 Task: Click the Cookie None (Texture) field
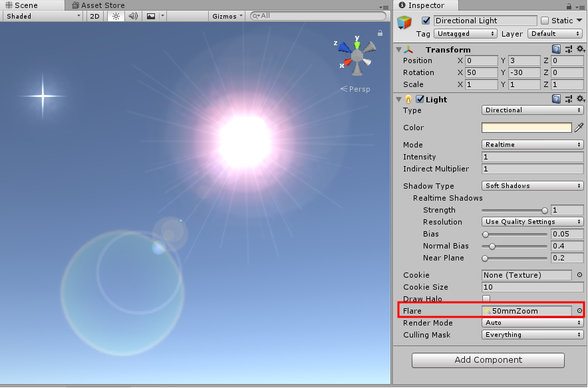(527, 275)
